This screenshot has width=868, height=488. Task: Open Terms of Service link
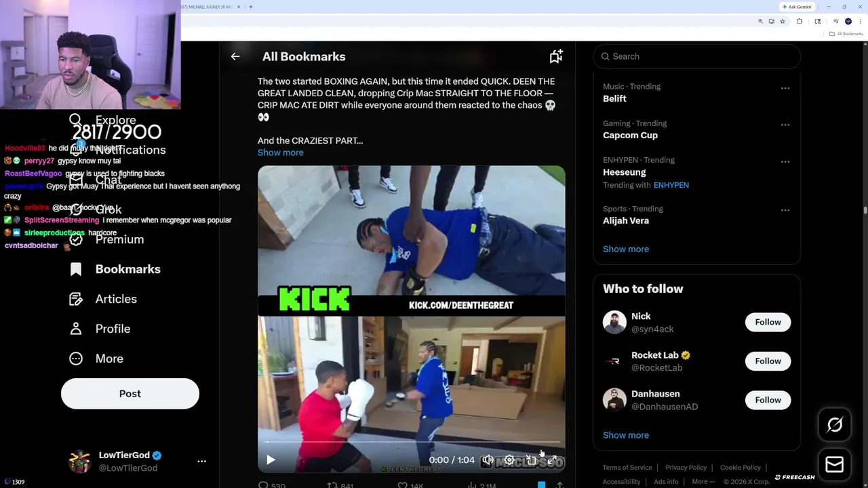click(627, 468)
